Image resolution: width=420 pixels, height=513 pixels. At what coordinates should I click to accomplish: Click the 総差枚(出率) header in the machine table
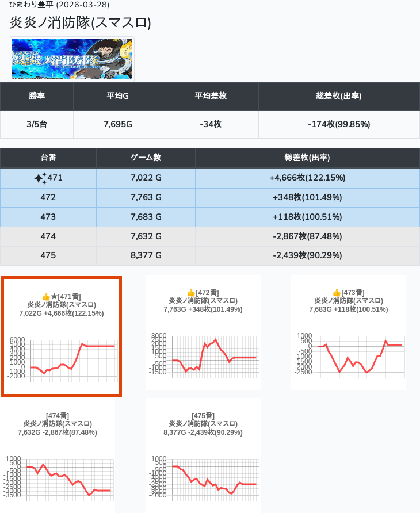pyautogui.click(x=307, y=158)
